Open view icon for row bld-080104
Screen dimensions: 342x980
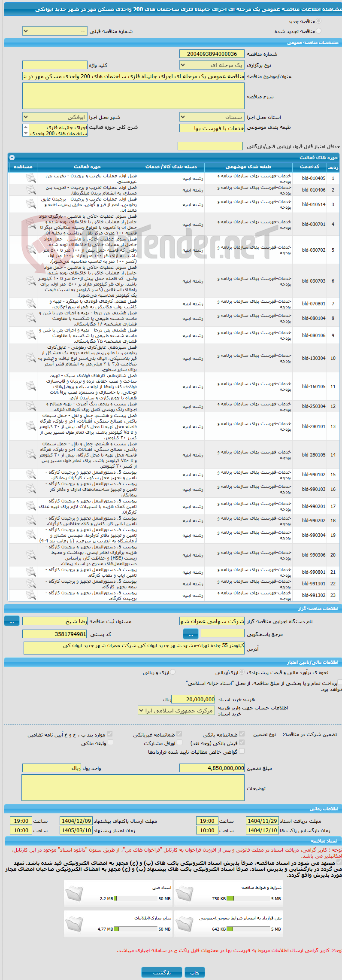(31, 318)
